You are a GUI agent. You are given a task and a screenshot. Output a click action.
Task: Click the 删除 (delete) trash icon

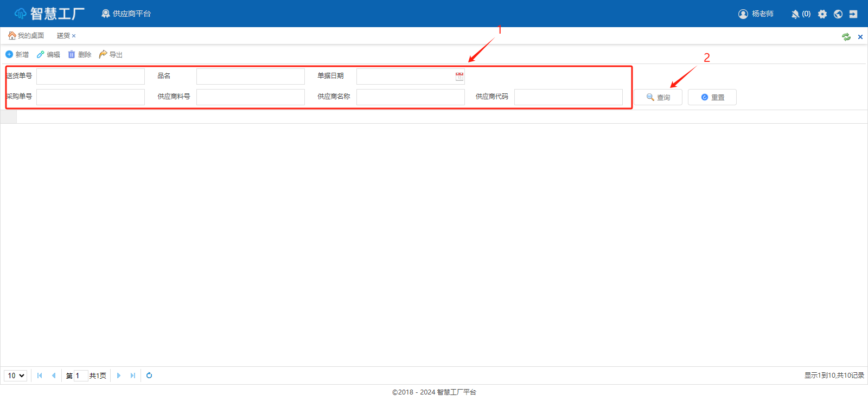[x=72, y=54]
